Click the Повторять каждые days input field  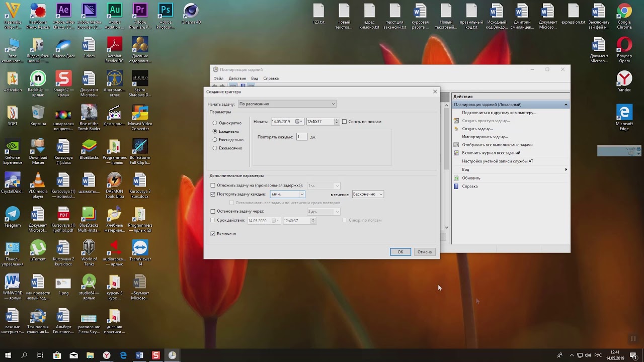click(x=301, y=137)
